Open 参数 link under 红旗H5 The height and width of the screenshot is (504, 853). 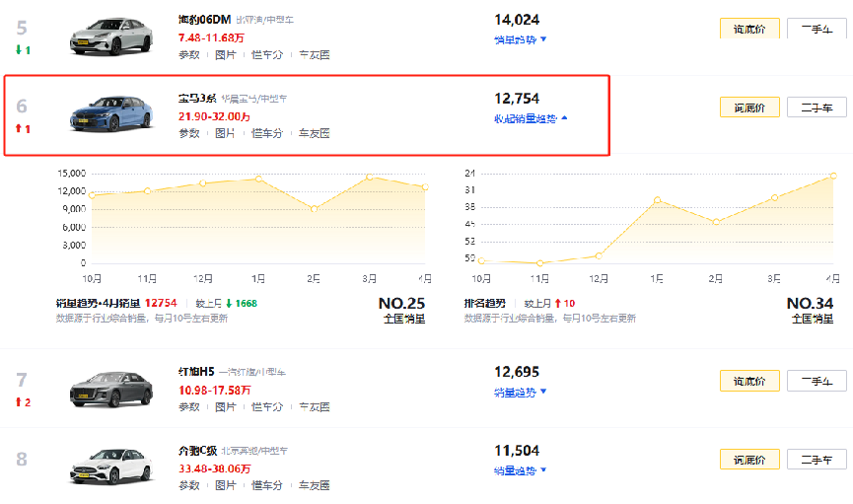(189, 406)
